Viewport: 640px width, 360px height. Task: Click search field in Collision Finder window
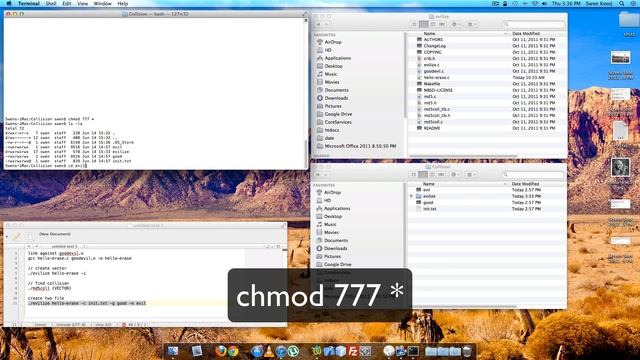click(533, 175)
